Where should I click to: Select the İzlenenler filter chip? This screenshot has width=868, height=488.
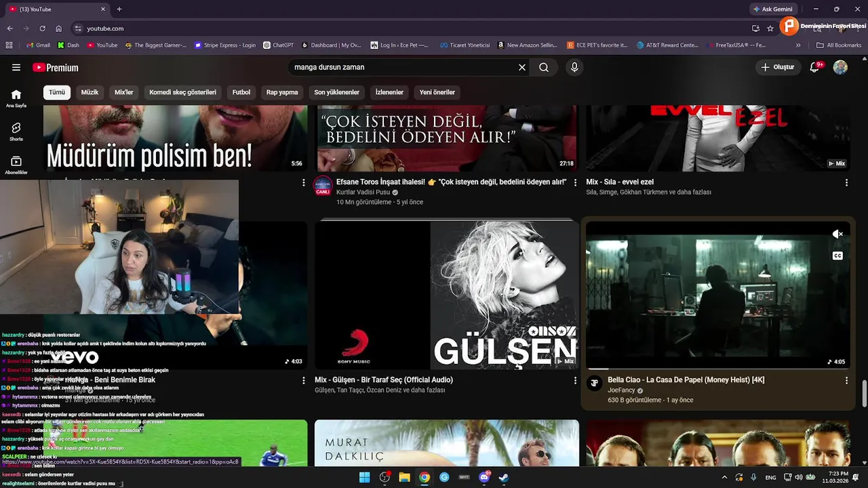point(389,92)
